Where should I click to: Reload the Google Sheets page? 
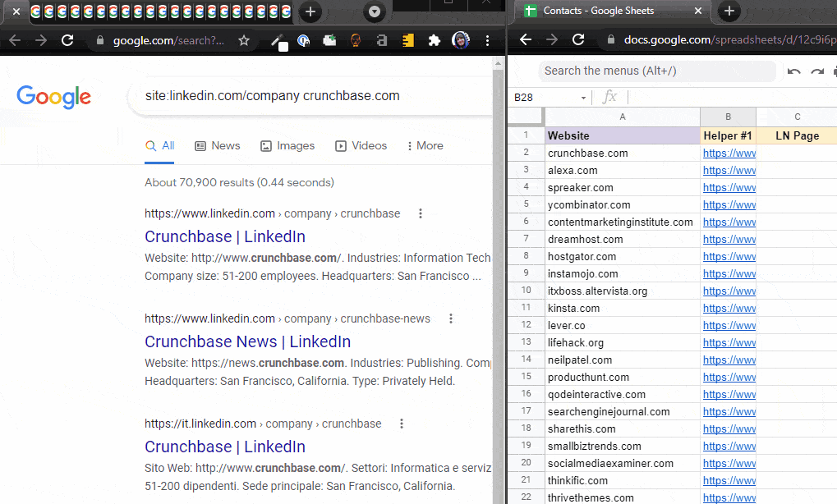coord(578,39)
